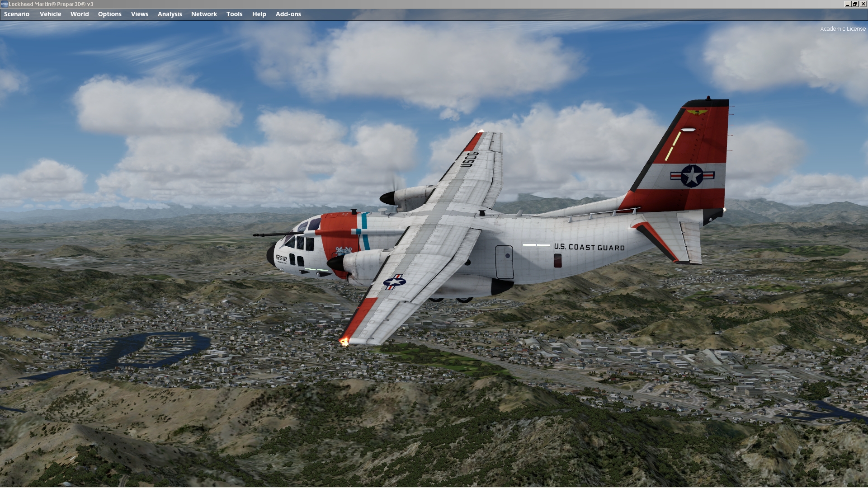The width and height of the screenshot is (868, 488).
Task: Open the Options menu
Action: pyautogui.click(x=110, y=14)
